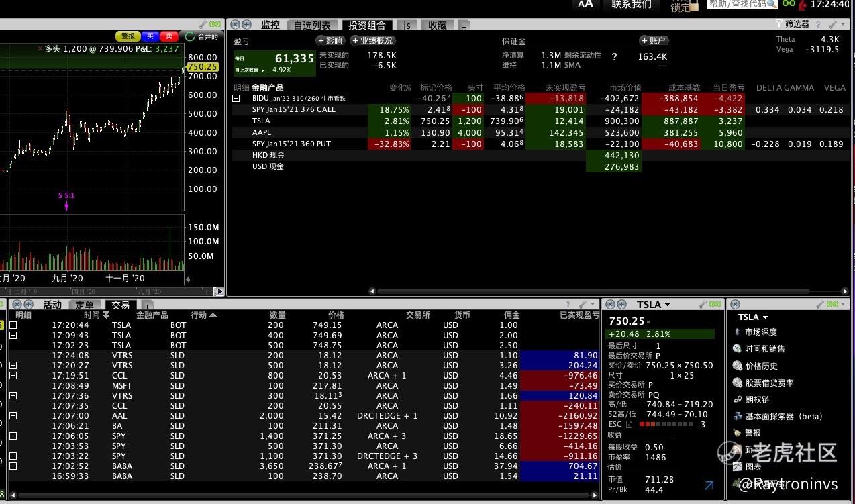The width and height of the screenshot is (855, 504).
Task: Open 价格历史 price history icon
Action: pyautogui.click(x=738, y=366)
